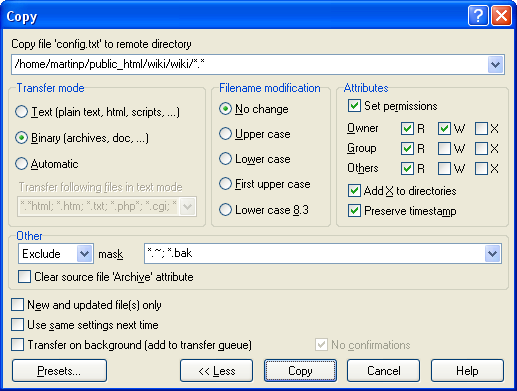The height and width of the screenshot is (391, 517).
Task: Enable Transfer on background checkbox
Action: [x=17, y=345]
